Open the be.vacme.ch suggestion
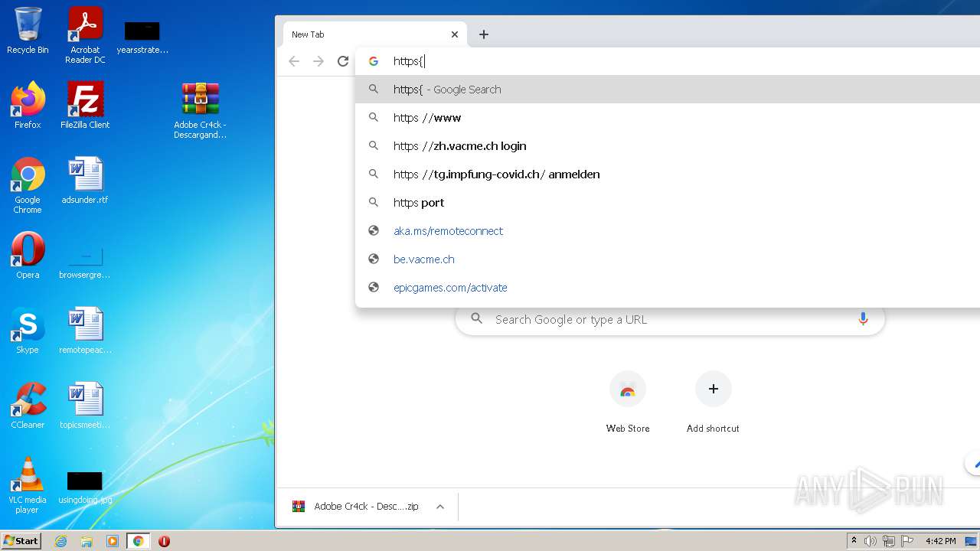 (668, 259)
